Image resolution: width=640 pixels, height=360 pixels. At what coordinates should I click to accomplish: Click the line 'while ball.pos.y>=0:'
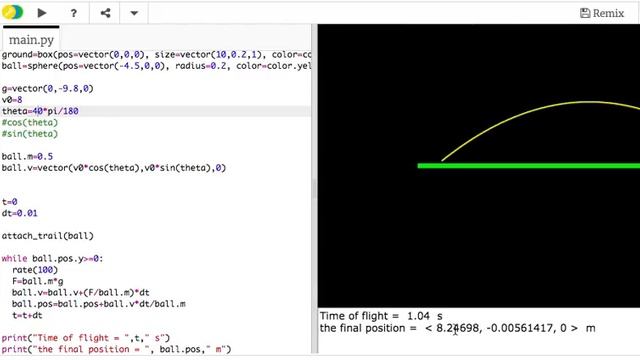click(x=52, y=258)
